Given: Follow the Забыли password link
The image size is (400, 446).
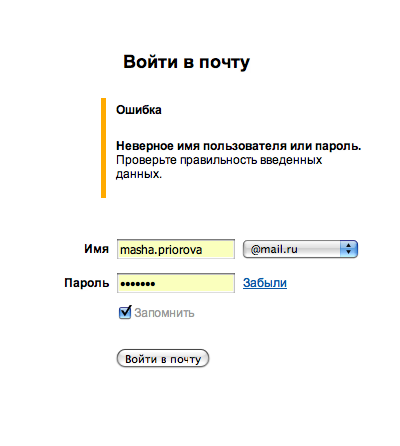Looking at the screenshot, I should point(265,283).
